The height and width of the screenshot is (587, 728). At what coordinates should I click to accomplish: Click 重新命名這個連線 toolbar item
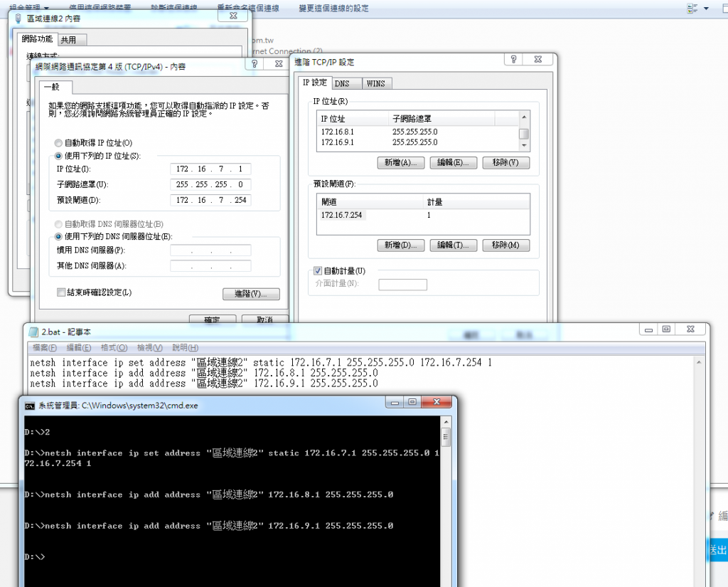click(x=248, y=8)
